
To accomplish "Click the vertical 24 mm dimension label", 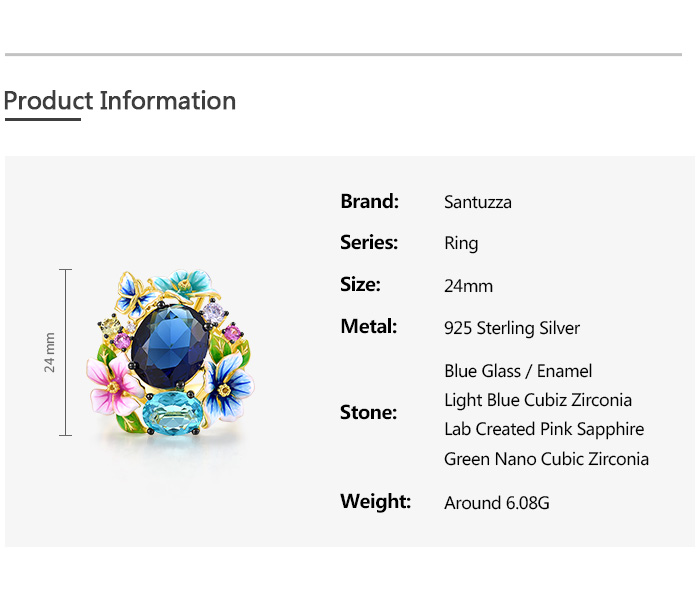I will click(50, 353).
